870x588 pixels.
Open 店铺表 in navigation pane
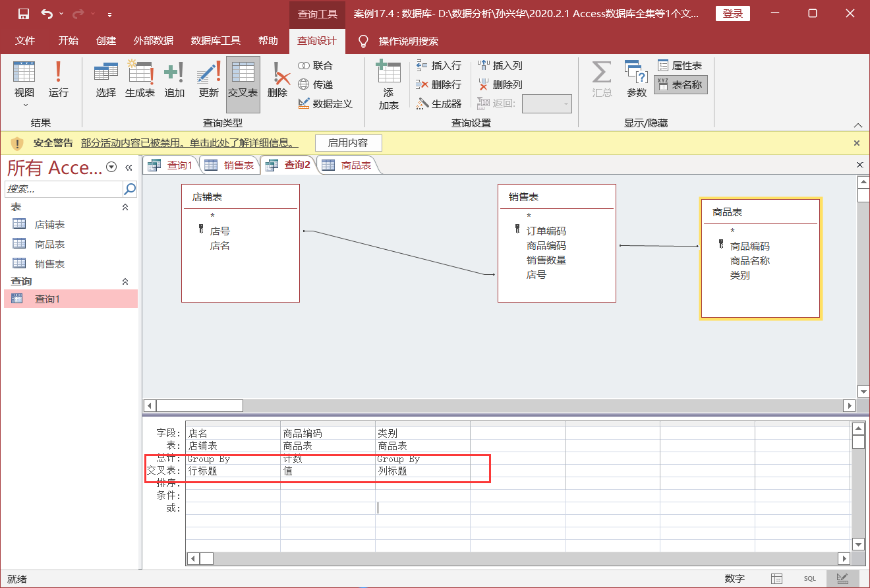(71, 225)
